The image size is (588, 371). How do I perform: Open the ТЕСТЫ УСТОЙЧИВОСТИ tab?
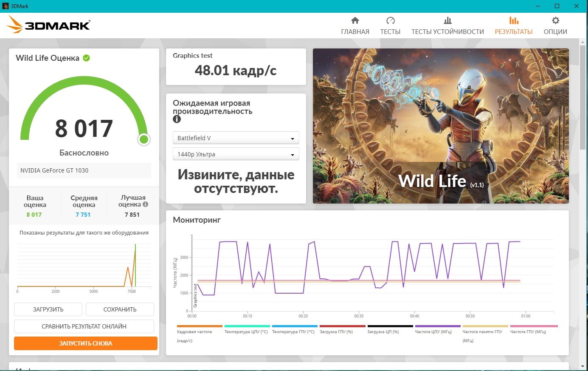click(x=447, y=26)
